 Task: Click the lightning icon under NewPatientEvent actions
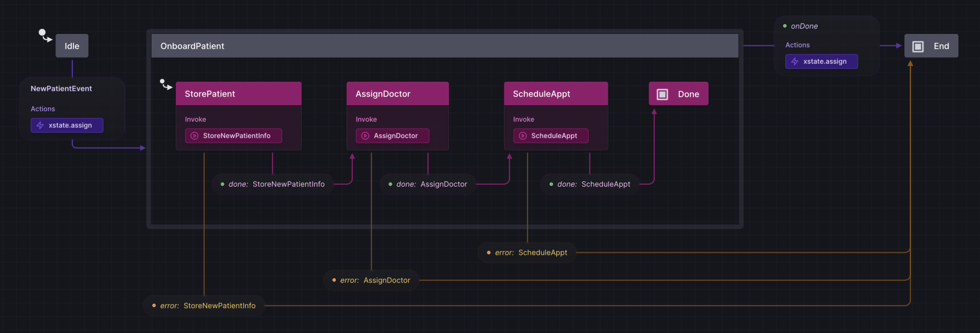40,126
